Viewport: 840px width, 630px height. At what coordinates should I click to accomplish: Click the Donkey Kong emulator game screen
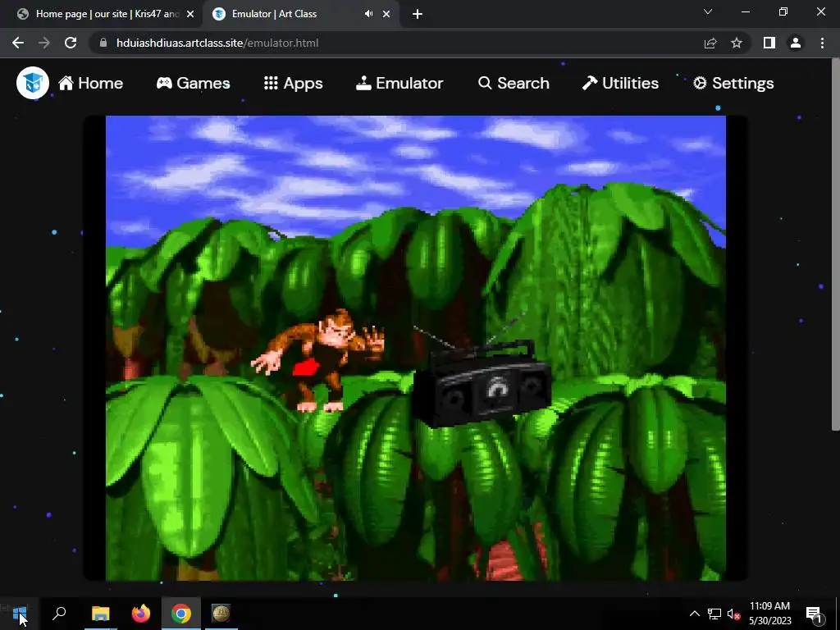(x=416, y=348)
